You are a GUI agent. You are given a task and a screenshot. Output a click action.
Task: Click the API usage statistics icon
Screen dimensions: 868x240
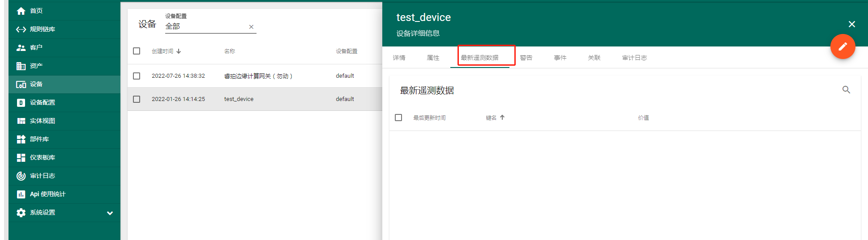coord(21,194)
